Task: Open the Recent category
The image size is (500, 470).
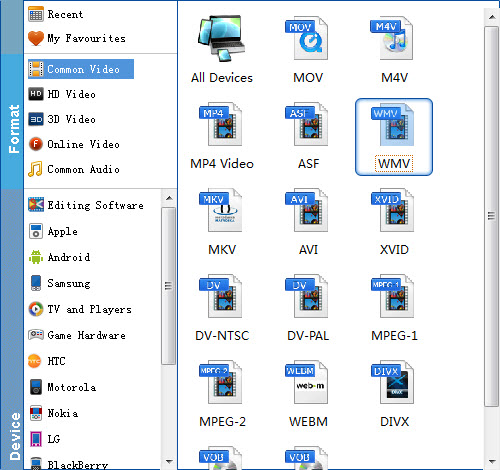Action: click(56, 14)
